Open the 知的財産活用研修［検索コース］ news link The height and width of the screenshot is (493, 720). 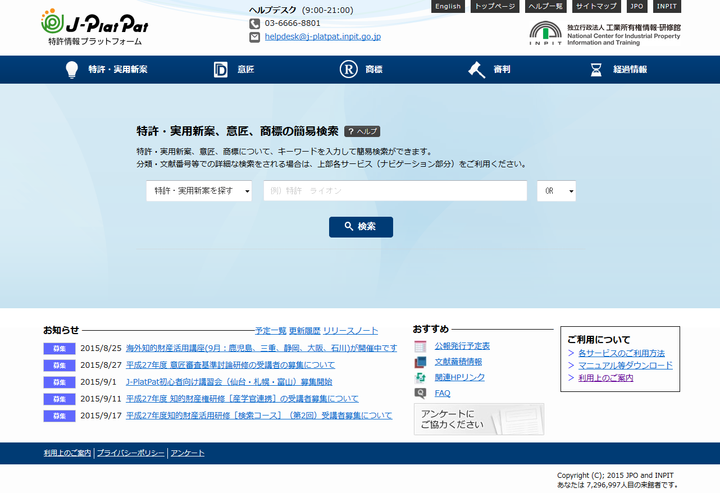click(259, 415)
